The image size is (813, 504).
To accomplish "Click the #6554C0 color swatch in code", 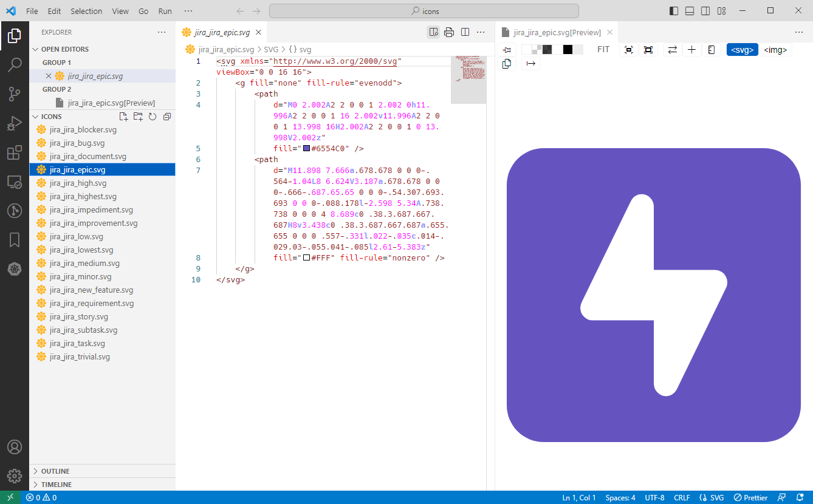I will 307,148.
